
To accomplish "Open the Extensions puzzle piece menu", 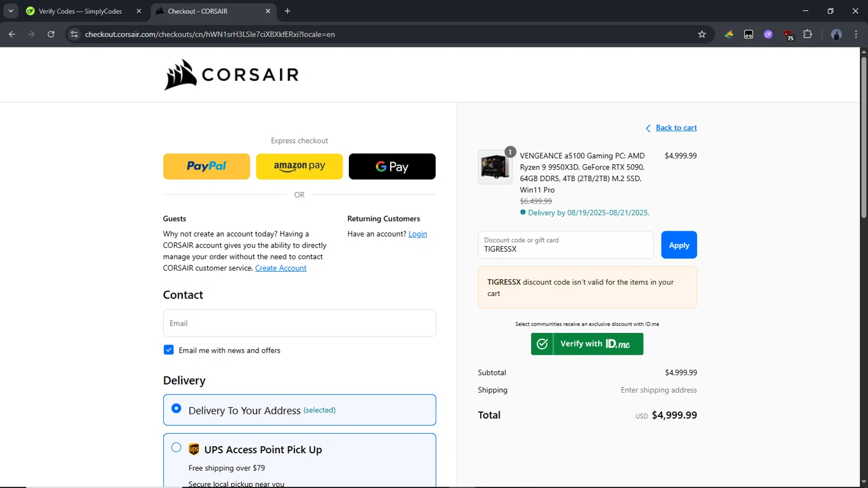I will [x=808, y=34].
